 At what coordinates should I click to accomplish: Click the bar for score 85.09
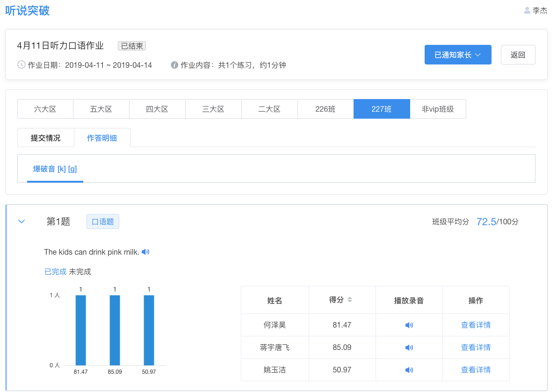115,330
